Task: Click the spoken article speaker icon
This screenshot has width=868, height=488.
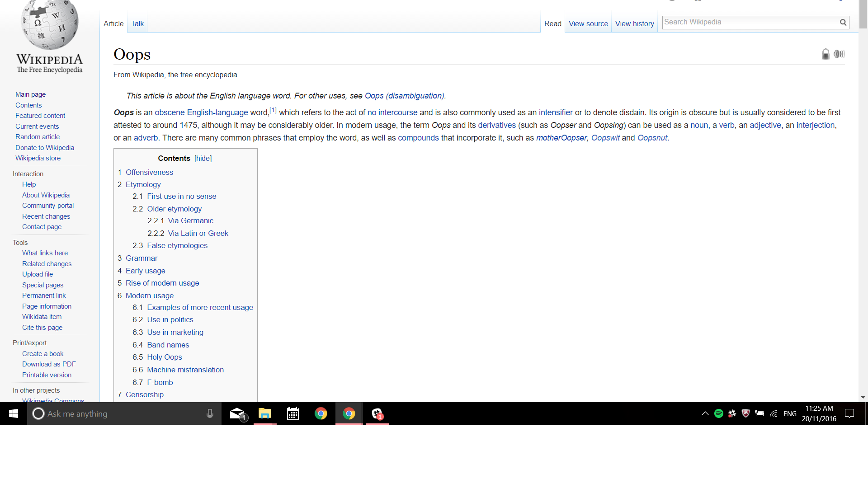Action: [x=839, y=54]
